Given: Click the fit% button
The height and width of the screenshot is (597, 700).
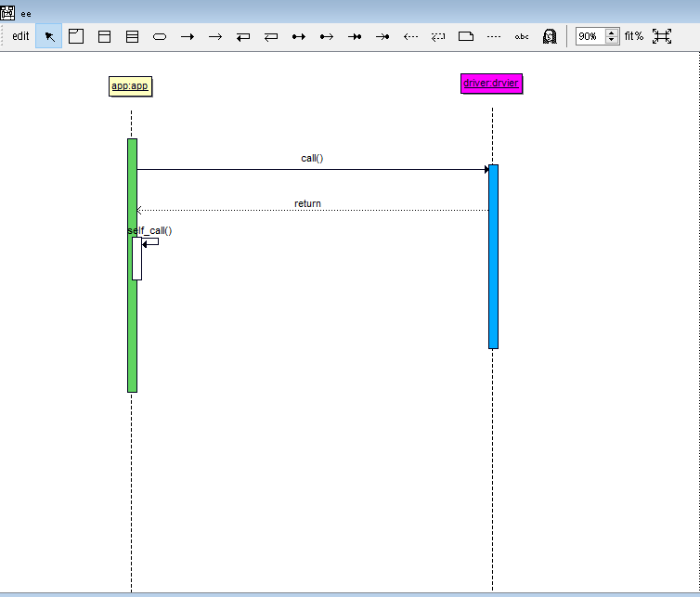Looking at the screenshot, I should point(634,36).
